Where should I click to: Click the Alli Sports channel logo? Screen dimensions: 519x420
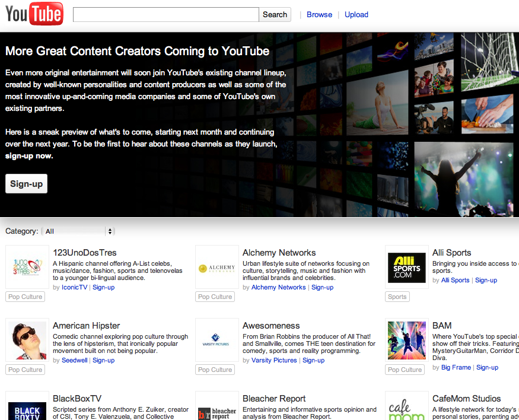click(406, 267)
